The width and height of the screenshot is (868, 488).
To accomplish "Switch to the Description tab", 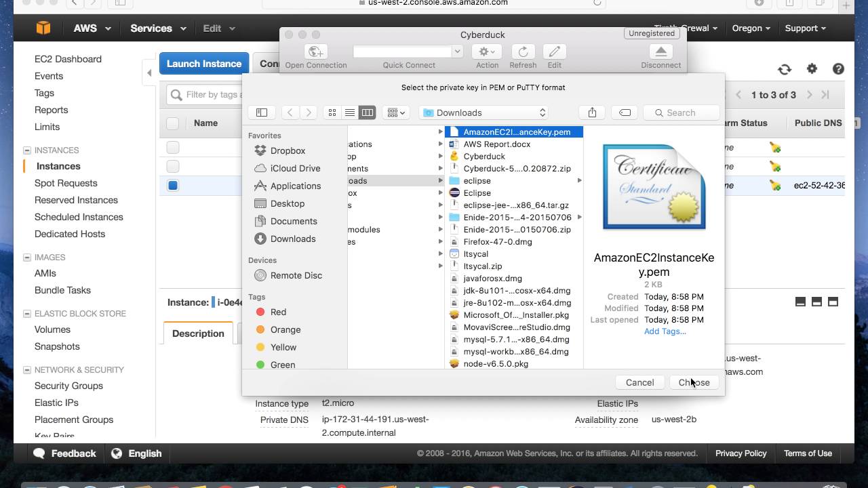I will (x=198, y=333).
